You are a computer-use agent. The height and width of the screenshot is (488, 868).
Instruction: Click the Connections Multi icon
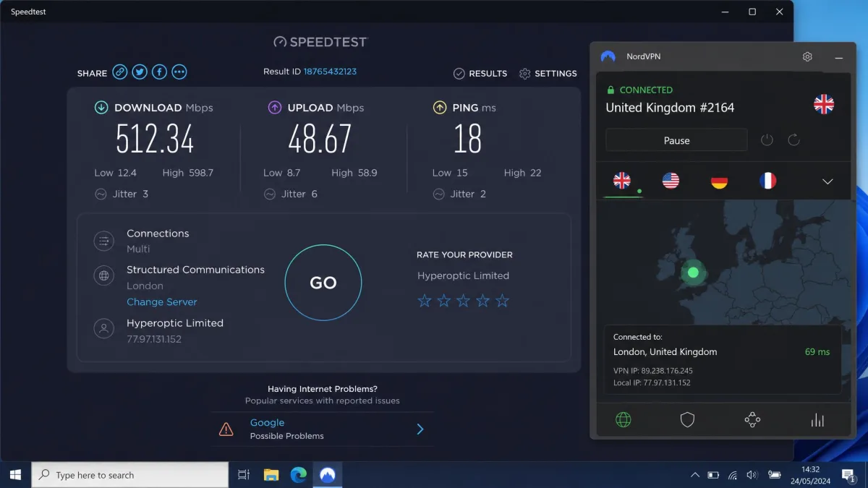tap(104, 241)
